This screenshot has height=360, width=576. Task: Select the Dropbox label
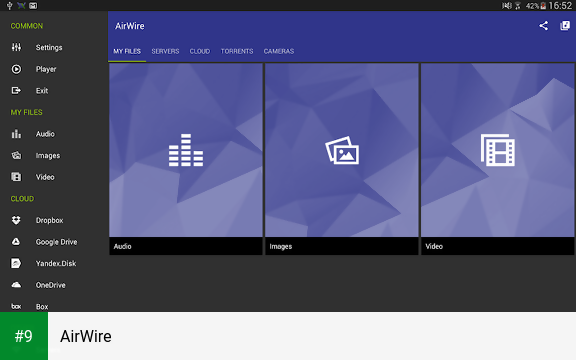click(x=50, y=220)
